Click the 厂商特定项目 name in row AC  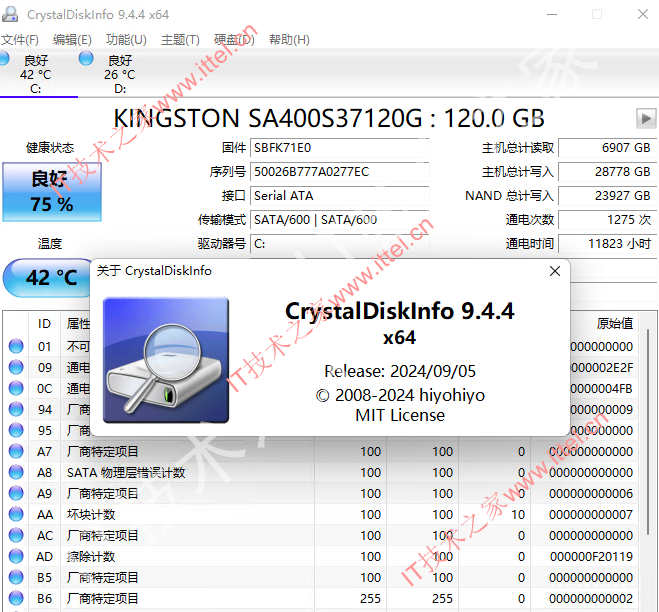[103, 536]
